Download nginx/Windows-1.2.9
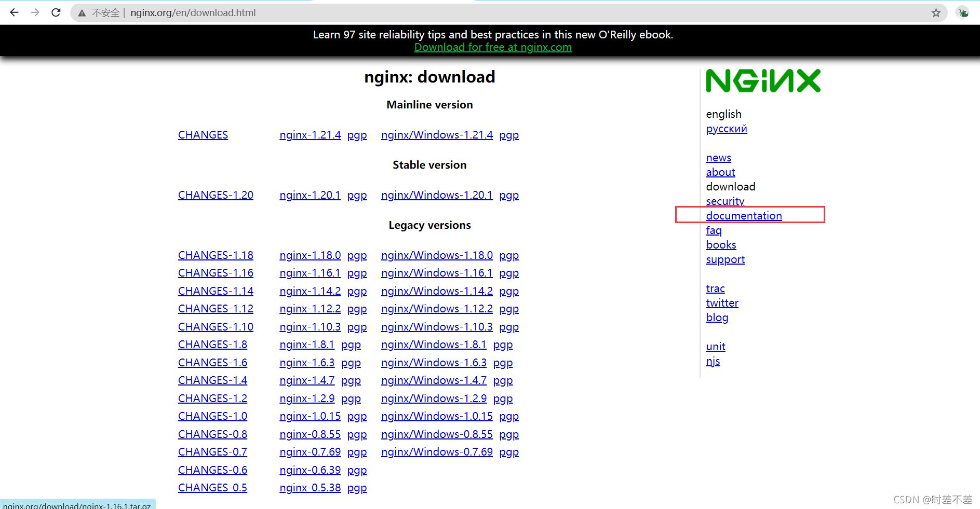980x509 pixels. click(434, 398)
